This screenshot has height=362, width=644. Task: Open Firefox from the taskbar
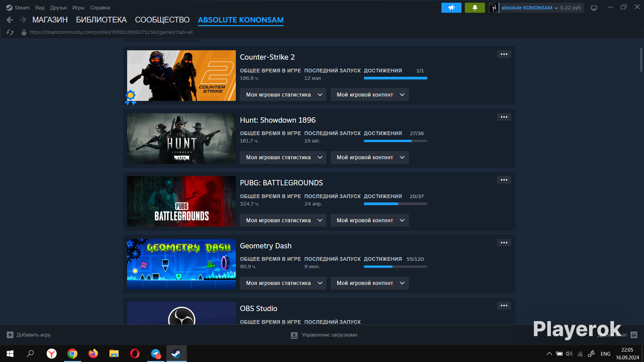click(93, 353)
